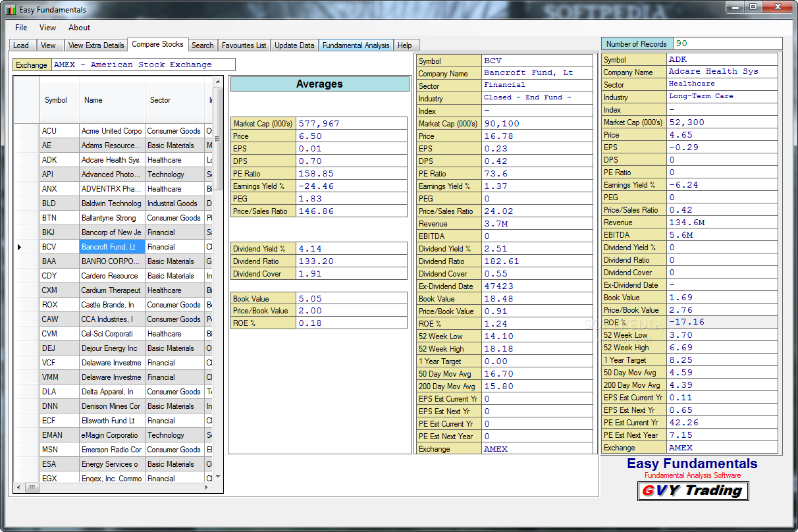798x532 pixels.
Task: Select the ADK Adcare Health Sys row
Action: pyautogui.click(x=110, y=160)
